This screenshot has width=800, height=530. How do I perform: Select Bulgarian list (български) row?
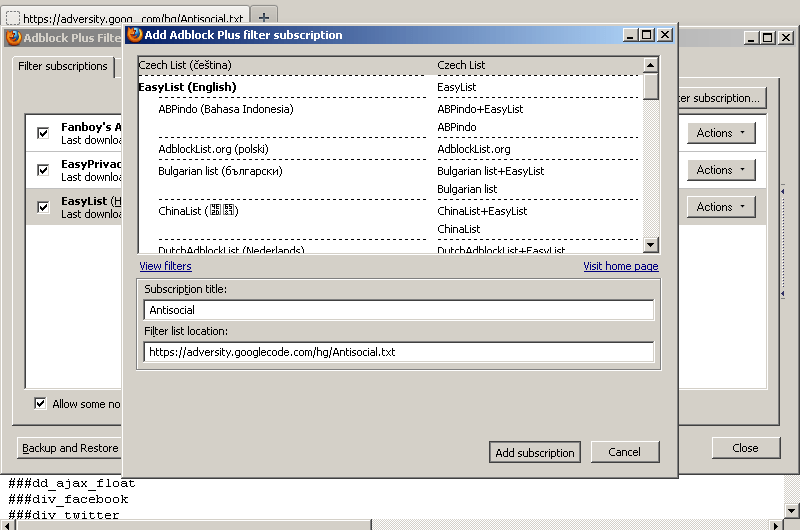220,171
